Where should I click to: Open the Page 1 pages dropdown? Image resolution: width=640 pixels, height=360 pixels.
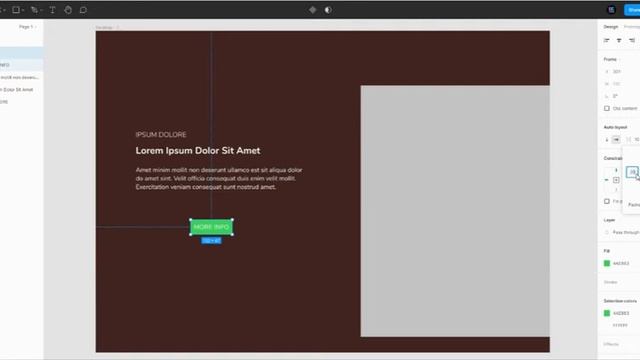pos(28,27)
